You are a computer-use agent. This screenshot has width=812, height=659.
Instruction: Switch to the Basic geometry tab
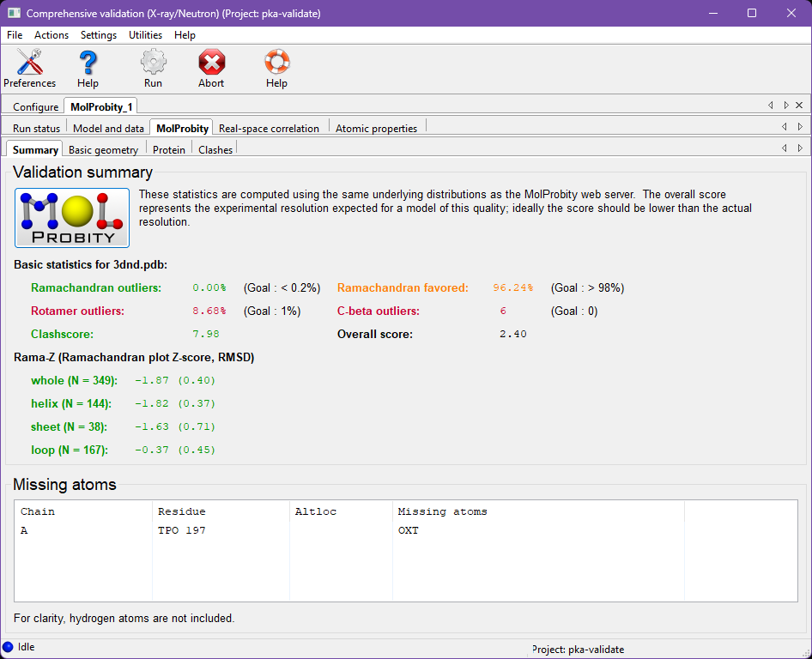click(x=103, y=148)
